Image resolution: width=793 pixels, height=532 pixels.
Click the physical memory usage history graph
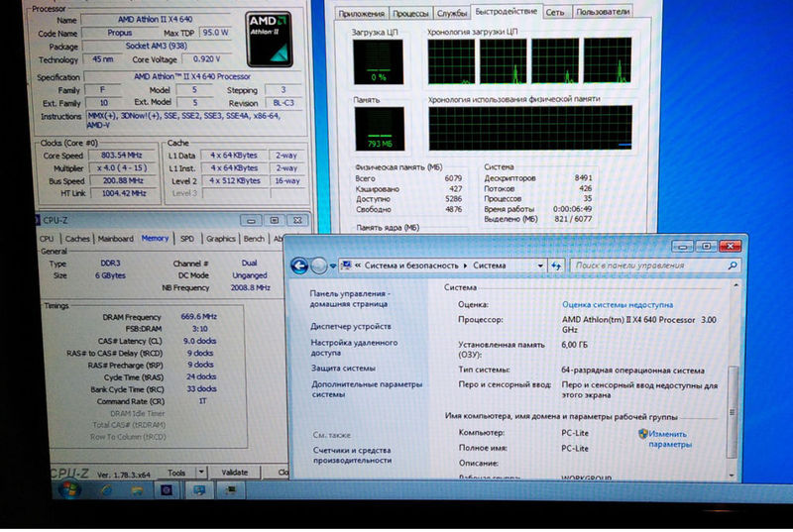(530, 128)
